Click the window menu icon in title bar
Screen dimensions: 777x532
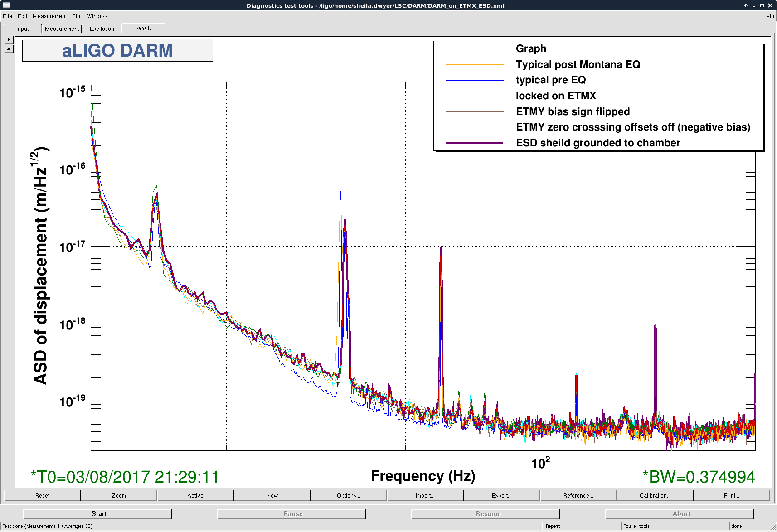tap(6, 5)
